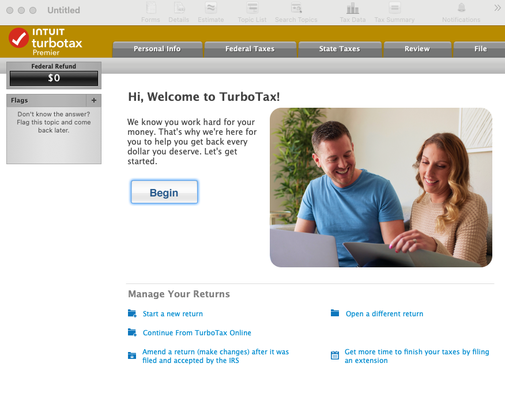View the Tax Summary toolbar icon

coord(394,13)
